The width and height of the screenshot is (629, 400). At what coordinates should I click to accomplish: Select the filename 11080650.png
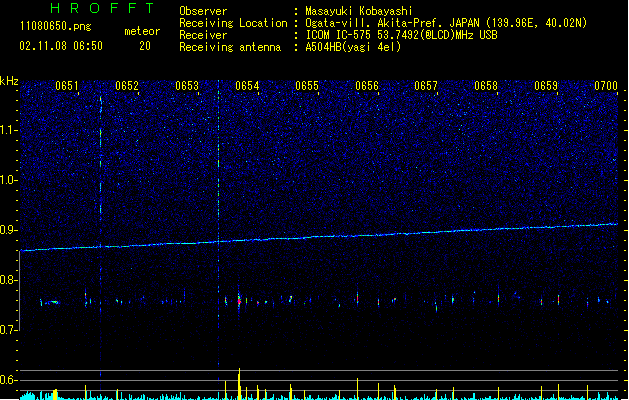tap(55, 26)
